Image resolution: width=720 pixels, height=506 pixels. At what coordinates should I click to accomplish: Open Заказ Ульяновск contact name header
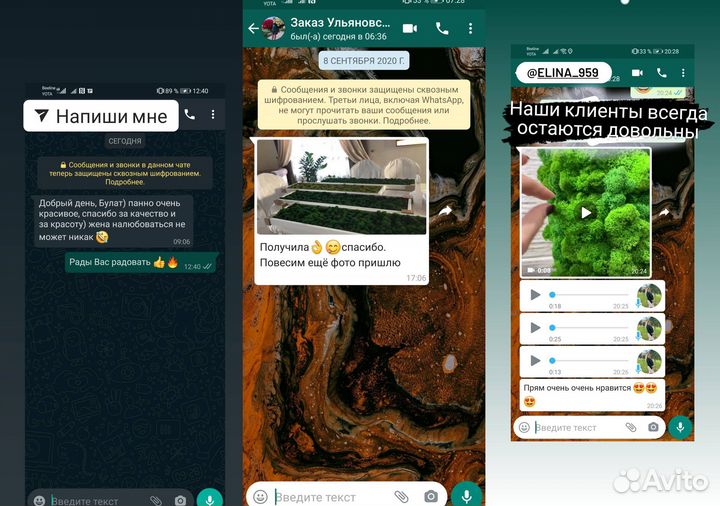pyautogui.click(x=340, y=24)
